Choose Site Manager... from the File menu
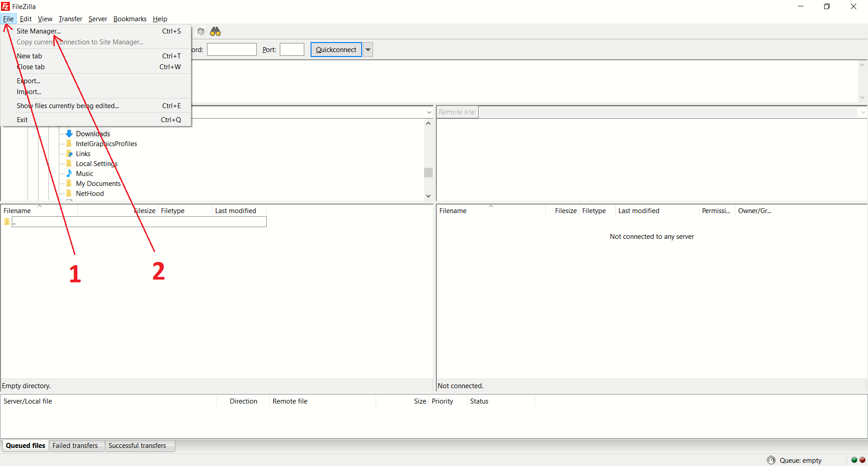Screen dimensions: 868x466 pyautogui.click(x=96, y=31)
